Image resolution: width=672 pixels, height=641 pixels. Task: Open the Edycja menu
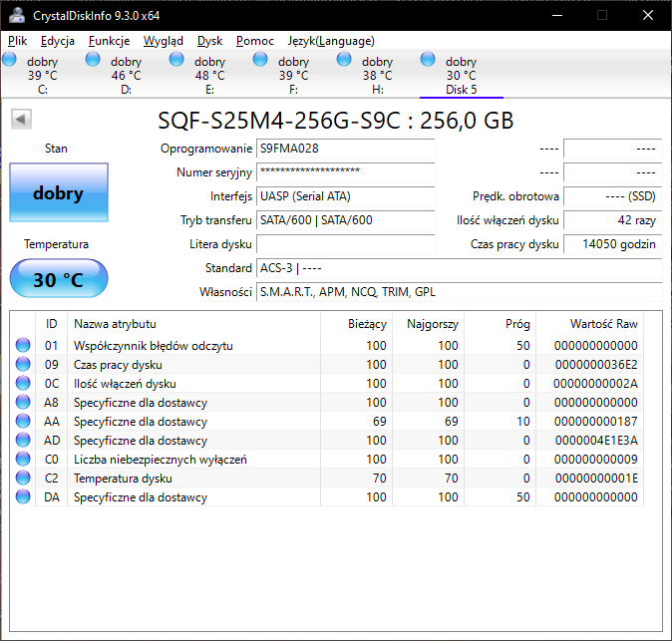[58, 41]
